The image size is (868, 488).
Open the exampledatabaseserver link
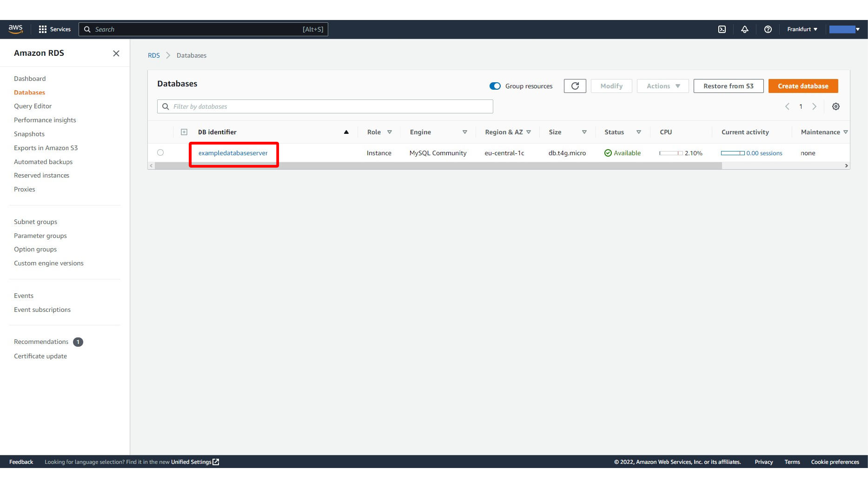233,153
